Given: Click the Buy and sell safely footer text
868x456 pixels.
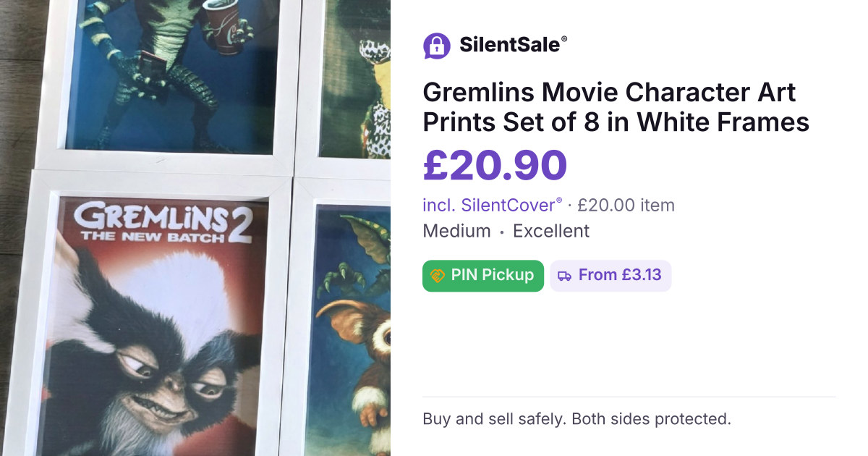Looking at the screenshot, I should 576,419.
